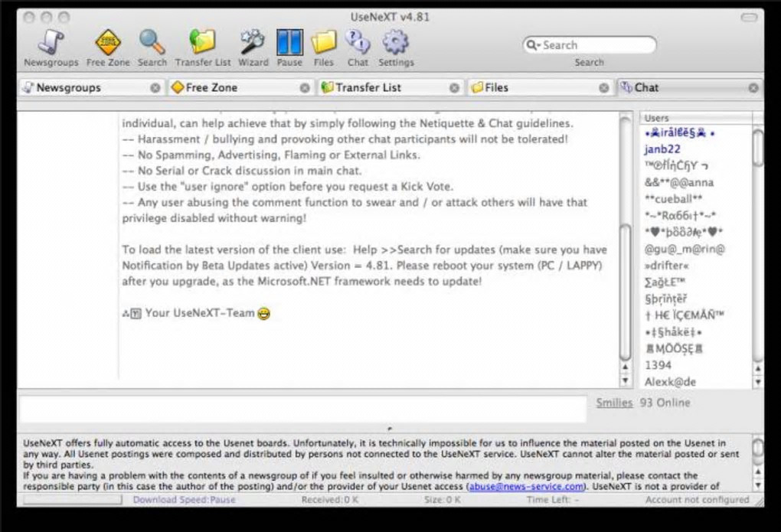This screenshot has width=781, height=532.
Task: Click the smiley emoticon after UseNeXT-Team
Action: click(x=263, y=313)
